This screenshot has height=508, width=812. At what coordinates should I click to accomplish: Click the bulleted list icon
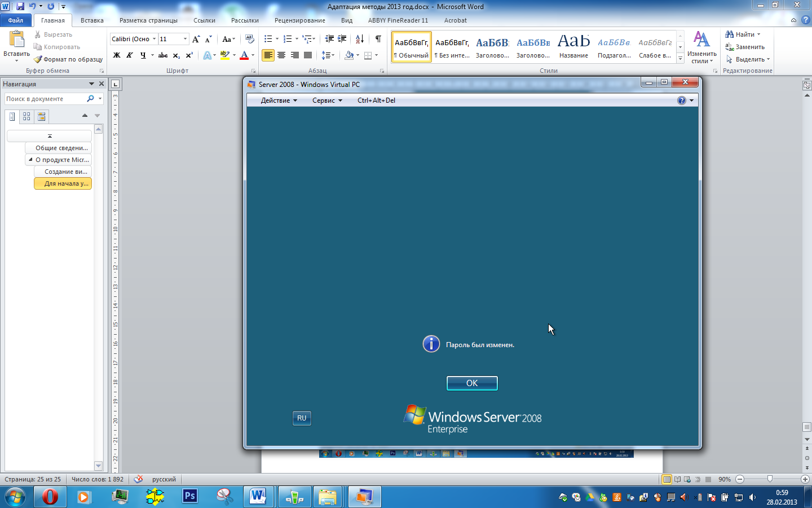(268, 39)
